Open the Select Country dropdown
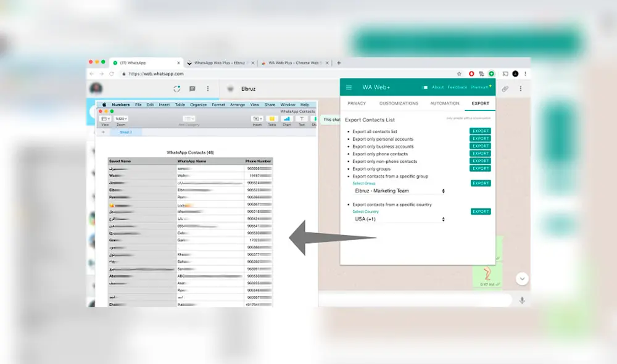The width and height of the screenshot is (617, 364). [399, 219]
